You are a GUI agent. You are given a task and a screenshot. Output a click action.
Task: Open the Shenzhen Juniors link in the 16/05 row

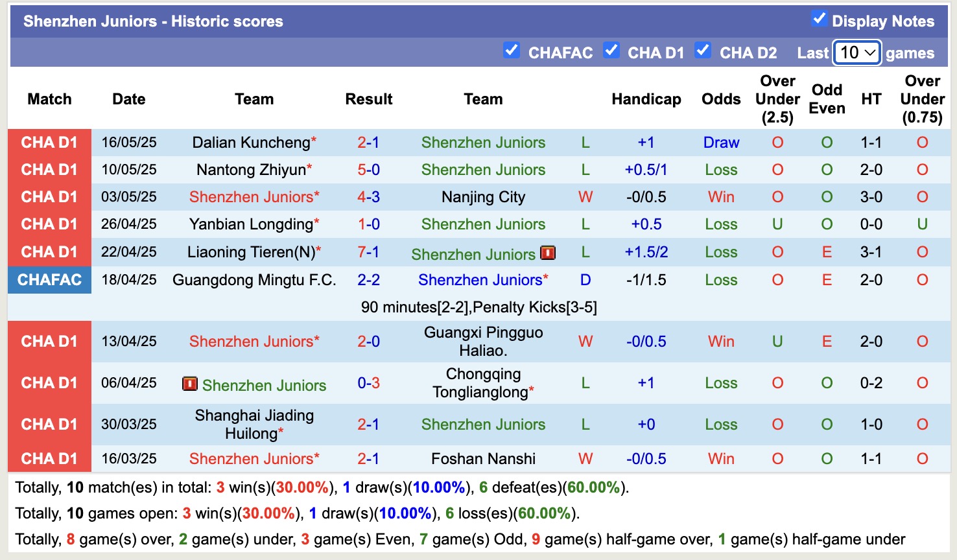pyautogui.click(x=483, y=142)
